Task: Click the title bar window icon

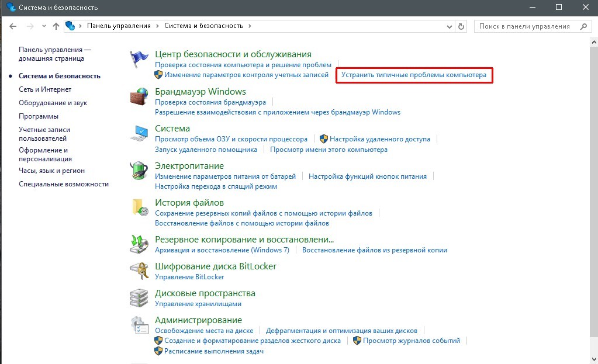Action: [x=11, y=7]
